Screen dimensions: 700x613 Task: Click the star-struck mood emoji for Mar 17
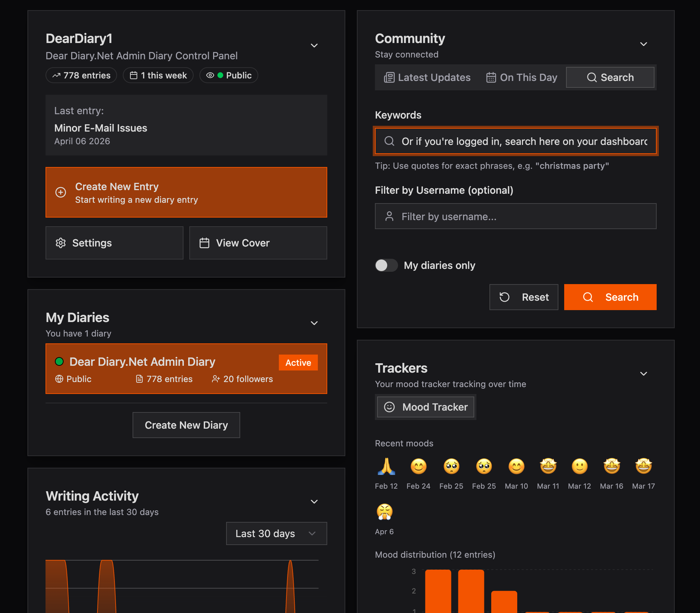coord(644,466)
